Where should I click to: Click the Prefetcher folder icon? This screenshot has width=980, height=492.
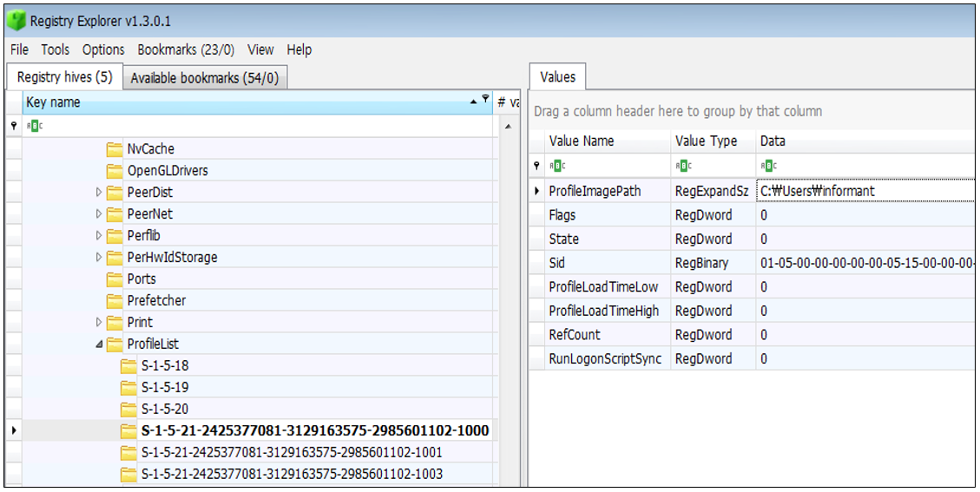click(x=115, y=301)
